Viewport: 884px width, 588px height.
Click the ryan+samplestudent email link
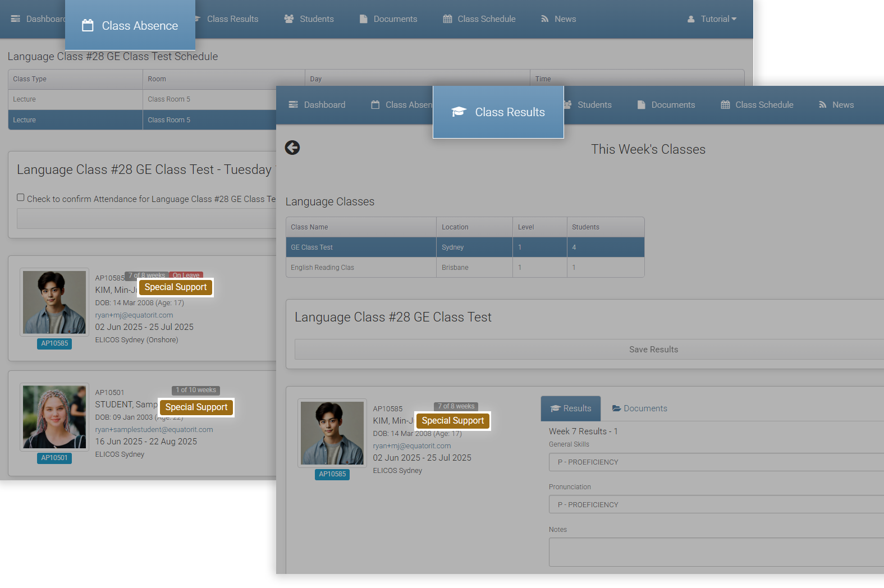click(154, 430)
